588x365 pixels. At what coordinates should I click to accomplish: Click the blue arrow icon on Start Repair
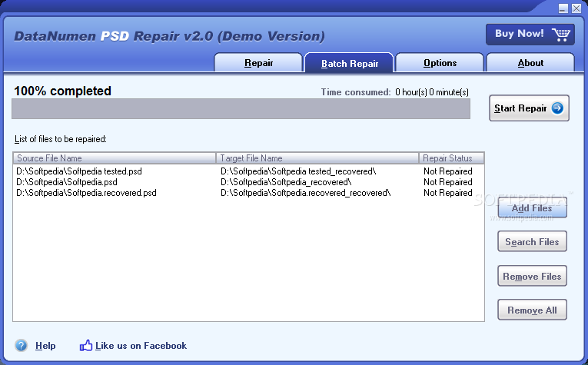557,108
